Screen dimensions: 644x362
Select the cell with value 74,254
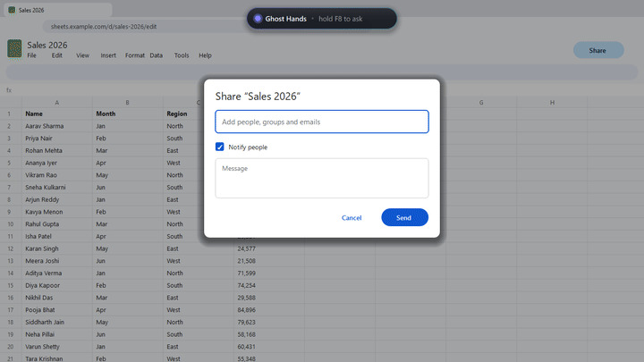269,285
